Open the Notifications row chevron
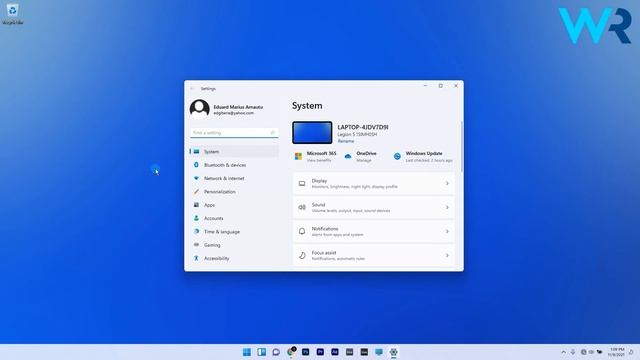The image size is (640, 360). (447, 231)
